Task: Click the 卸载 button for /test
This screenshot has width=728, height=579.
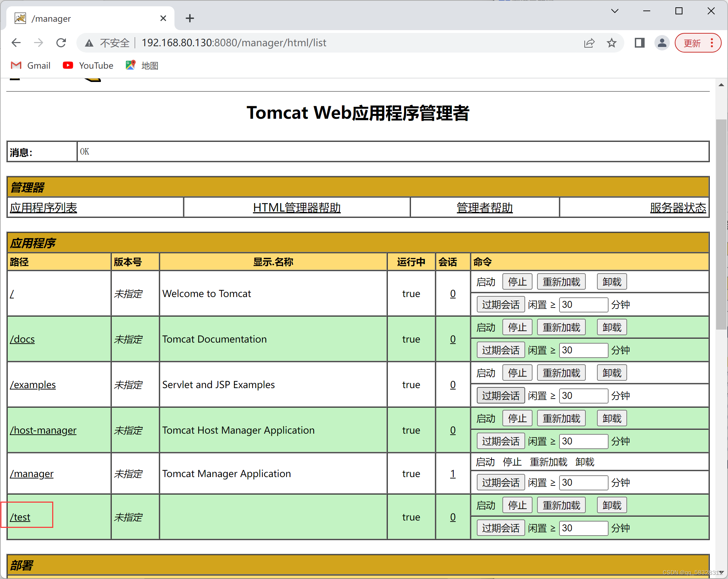Action: tap(611, 505)
